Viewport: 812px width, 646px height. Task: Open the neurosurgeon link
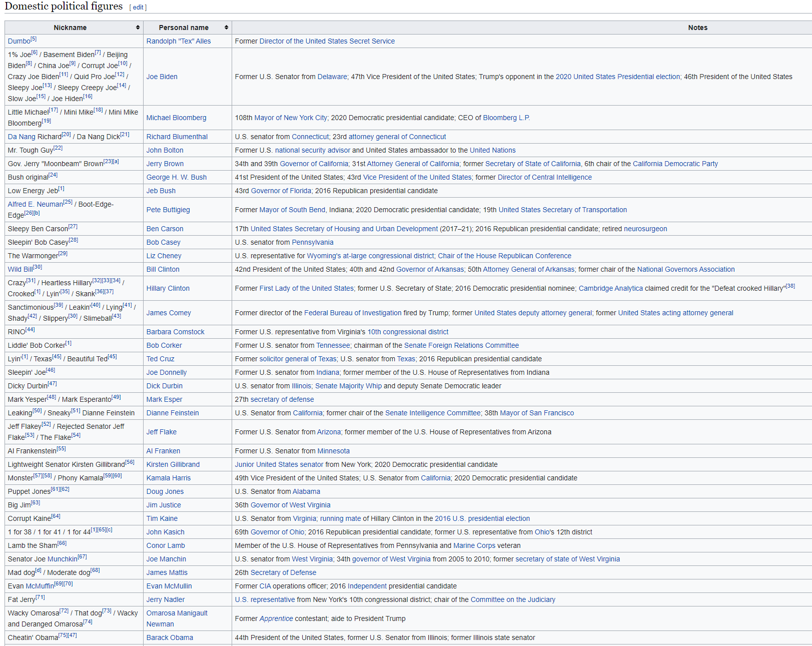point(645,229)
